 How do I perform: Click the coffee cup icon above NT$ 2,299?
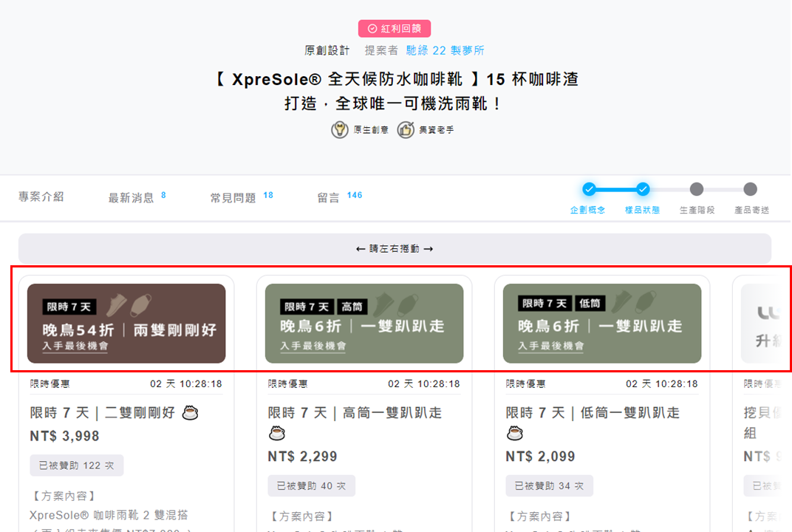point(277,433)
